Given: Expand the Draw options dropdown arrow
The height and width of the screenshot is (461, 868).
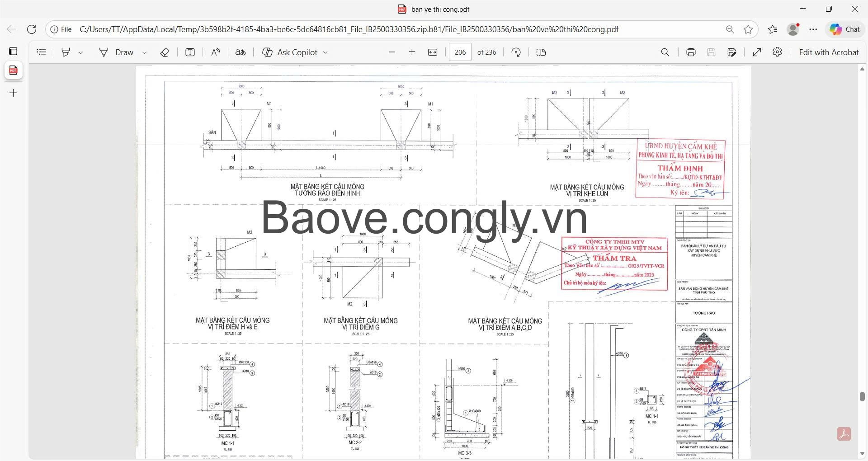Looking at the screenshot, I should coord(144,53).
